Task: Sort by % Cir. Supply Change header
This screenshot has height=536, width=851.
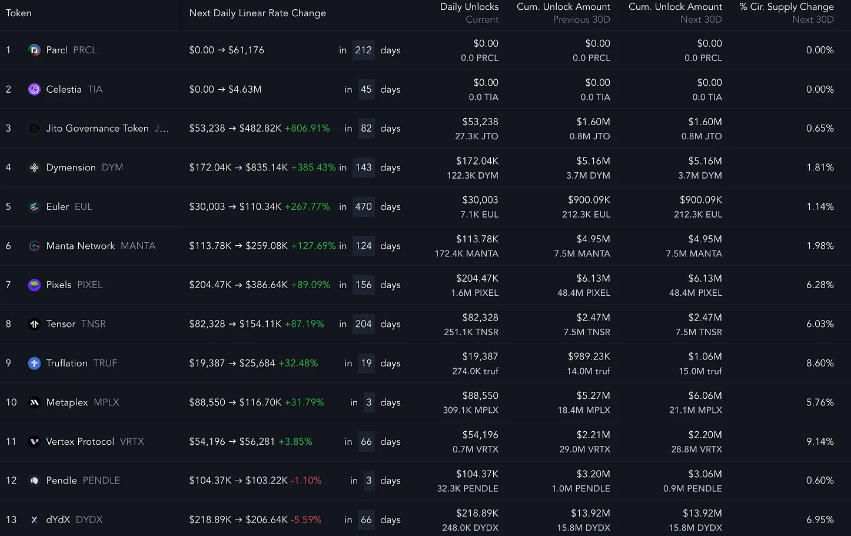Action: (x=786, y=13)
